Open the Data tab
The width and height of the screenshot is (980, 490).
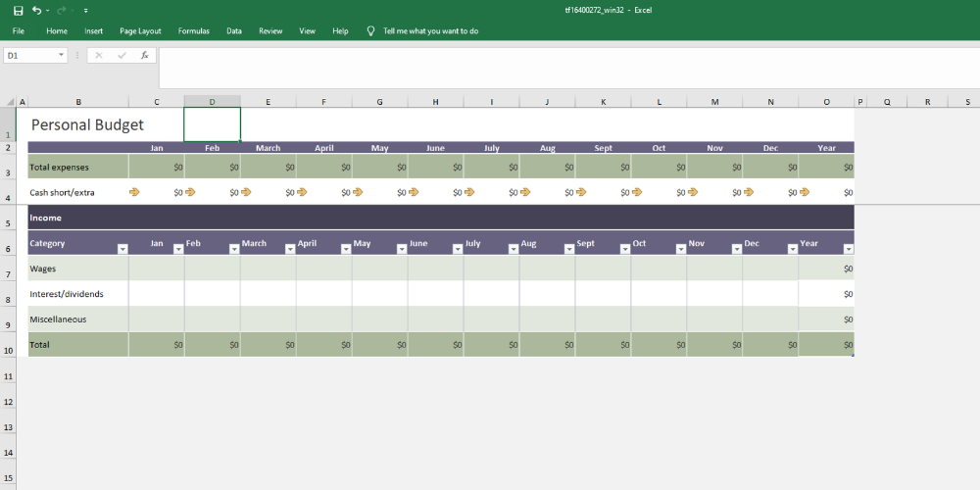[234, 30]
